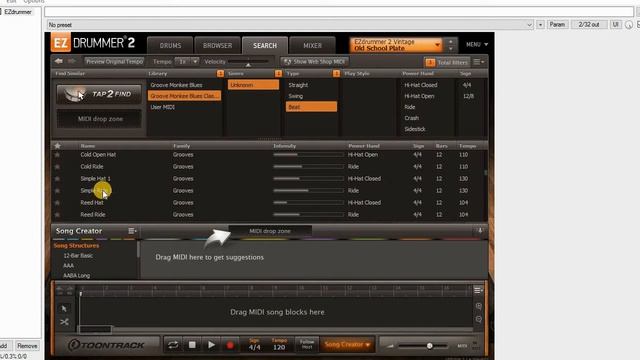Click the 2/32 out button
Viewport: 640px width, 360px height.
click(x=589, y=25)
